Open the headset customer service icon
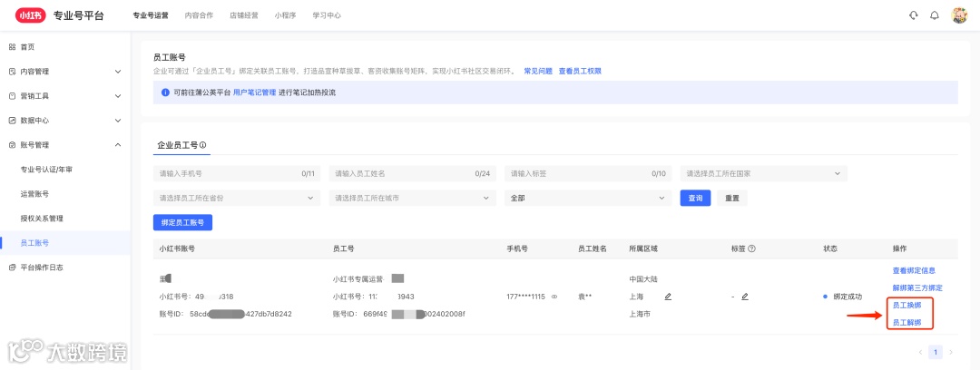Image resolution: width=980 pixels, height=370 pixels. click(913, 15)
